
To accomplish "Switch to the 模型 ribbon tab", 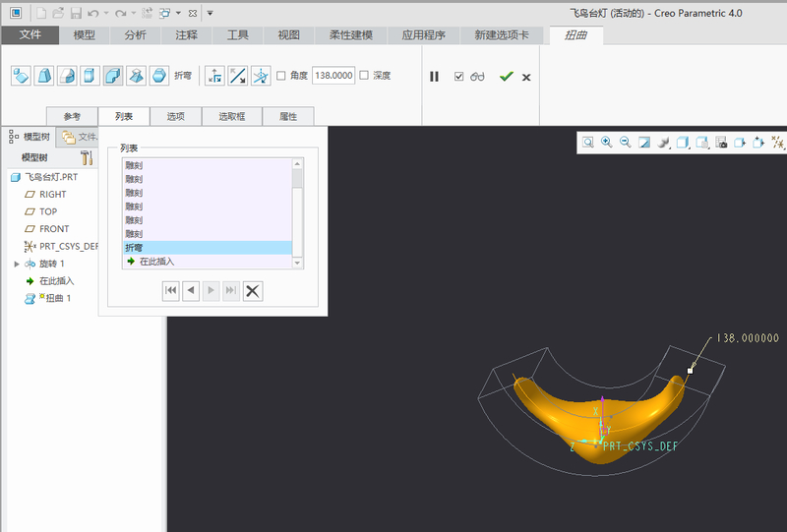I will coord(84,35).
